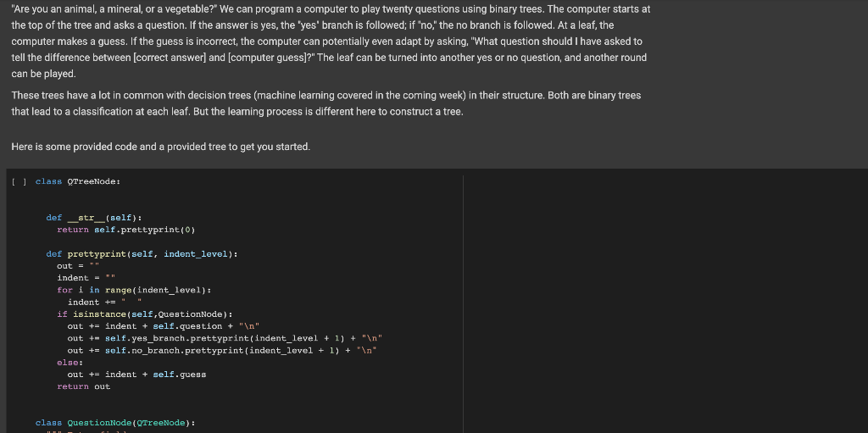Click the 'return self.prettyprint(0)' line
The image size is (868, 433).
(126, 230)
